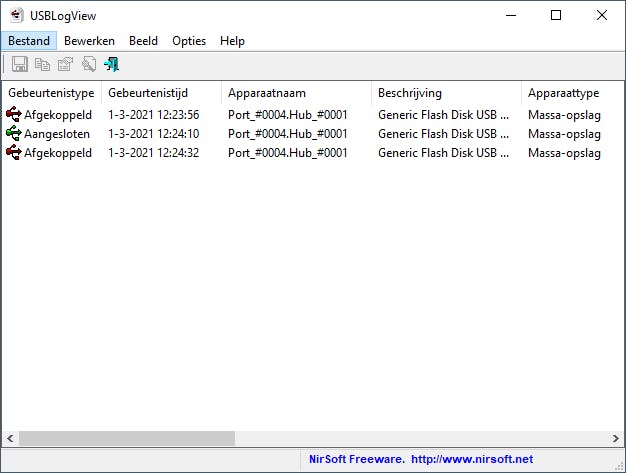Click Massa-opslag in the Aangesloten row
Viewport: 626px width, 473px height.
tap(564, 134)
